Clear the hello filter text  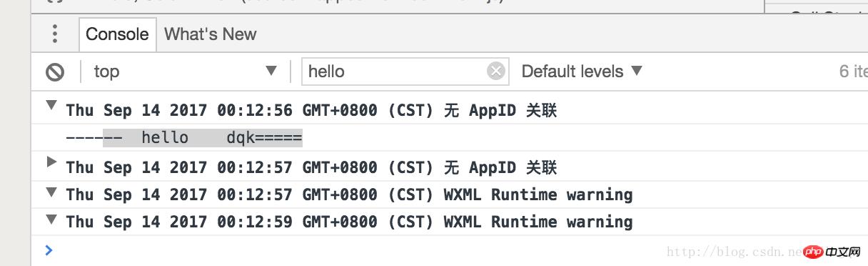tap(495, 71)
